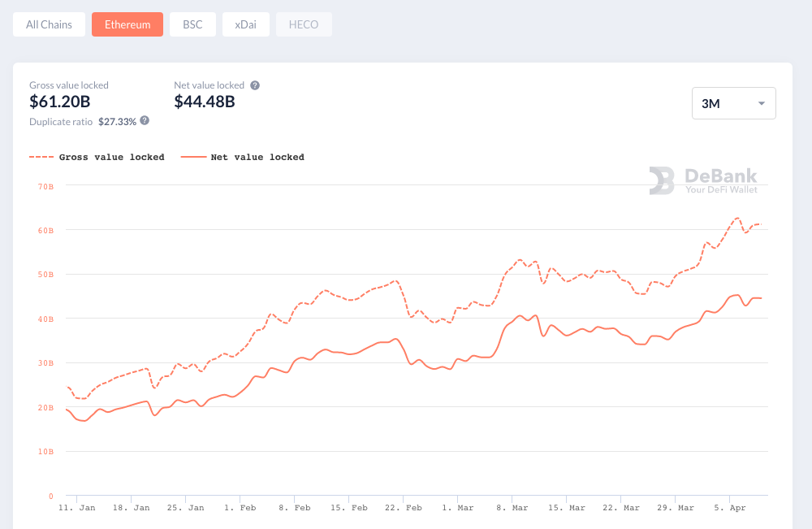Toggle the Net value locked legend series
Screen dimensions: 812x529
point(243,157)
